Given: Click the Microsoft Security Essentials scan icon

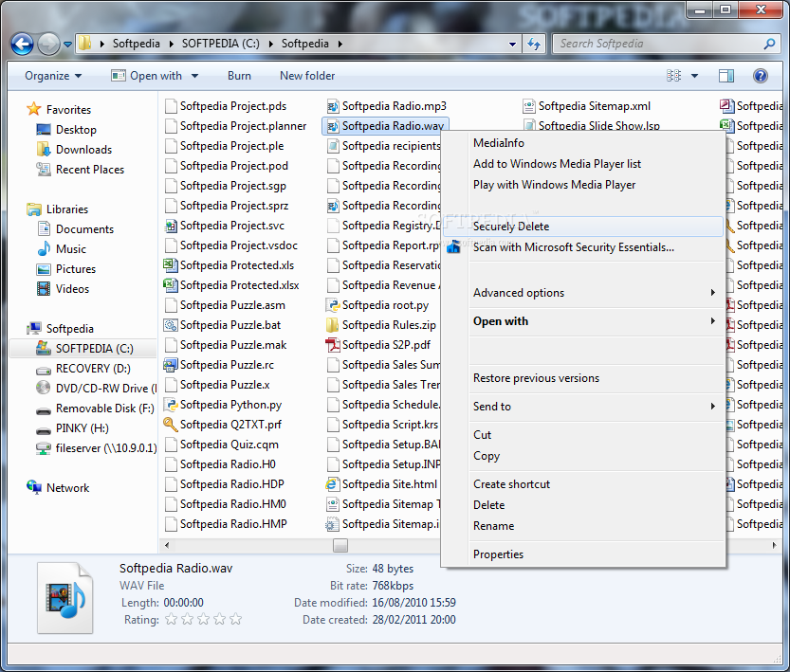Looking at the screenshot, I should pos(453,246).
